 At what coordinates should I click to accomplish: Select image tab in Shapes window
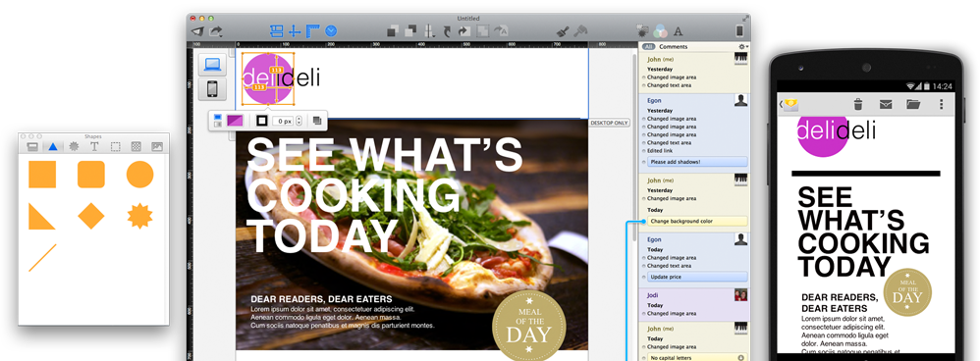click(x=156, y=147)
